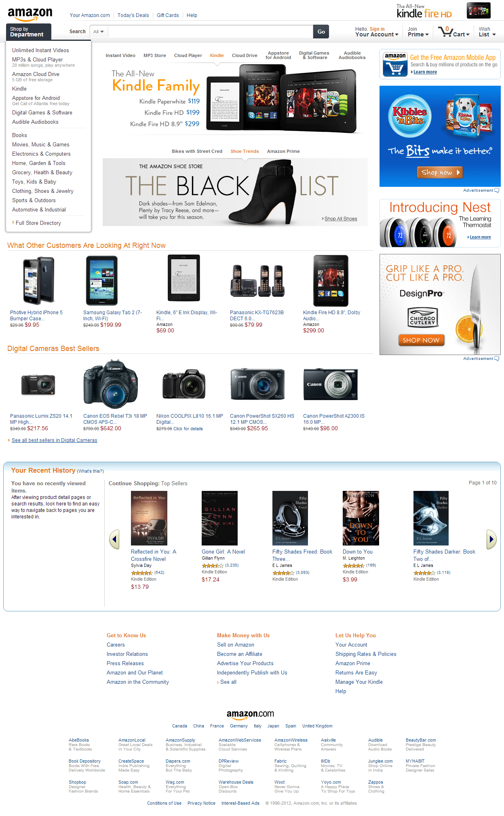Show next page with right carousel arrow
Screen dimensions: 504x816
[491, 539]
